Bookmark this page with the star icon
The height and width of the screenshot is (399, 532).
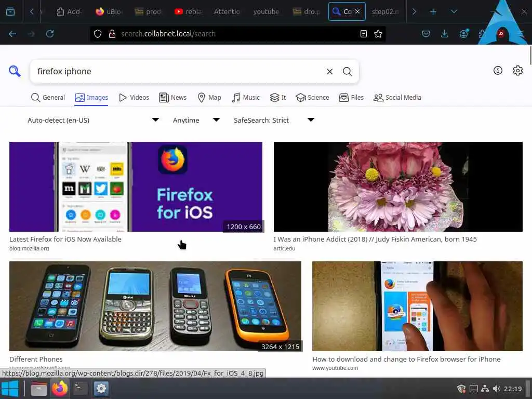pyautogui.click(x=378, y=34)
